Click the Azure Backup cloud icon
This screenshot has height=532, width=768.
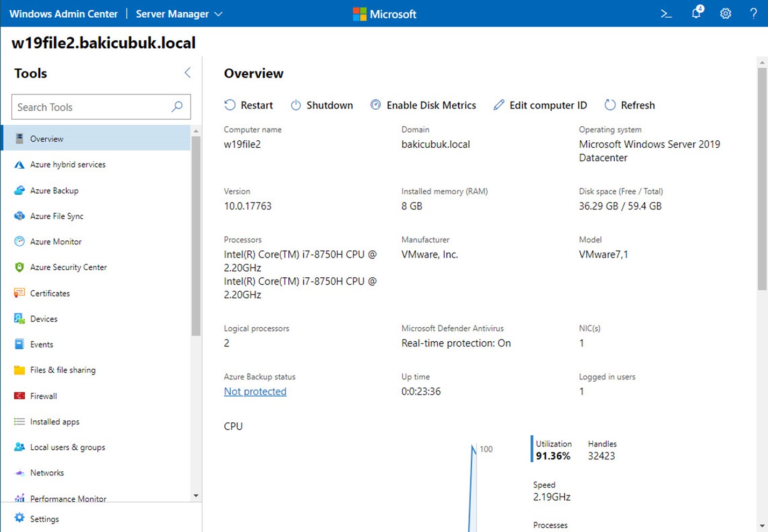[x=19, y=190]
